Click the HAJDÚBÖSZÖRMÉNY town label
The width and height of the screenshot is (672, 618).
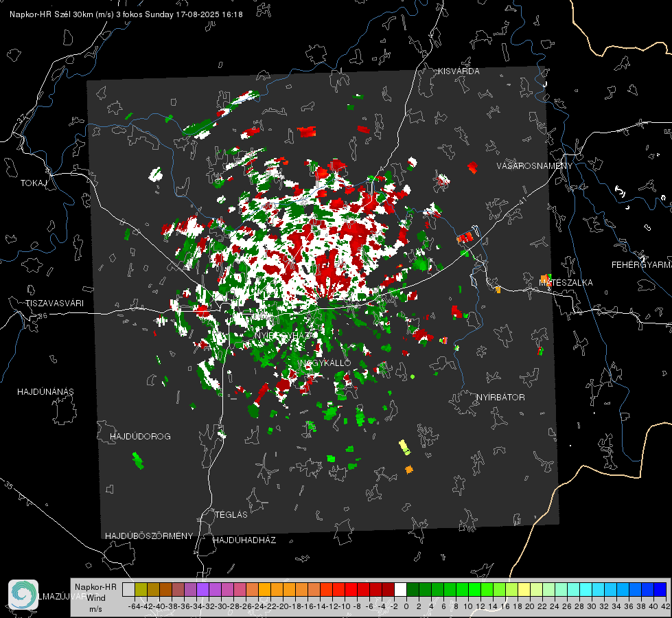(x=149, y=536)
